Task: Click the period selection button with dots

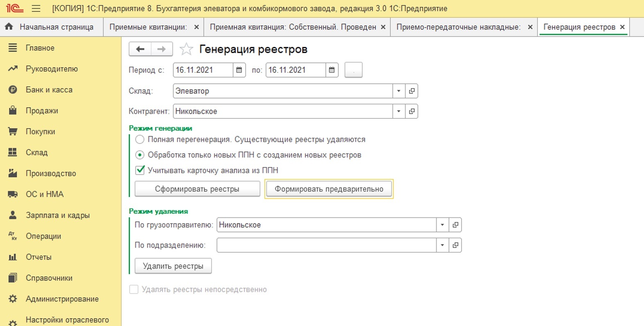Action: (353, 70)
